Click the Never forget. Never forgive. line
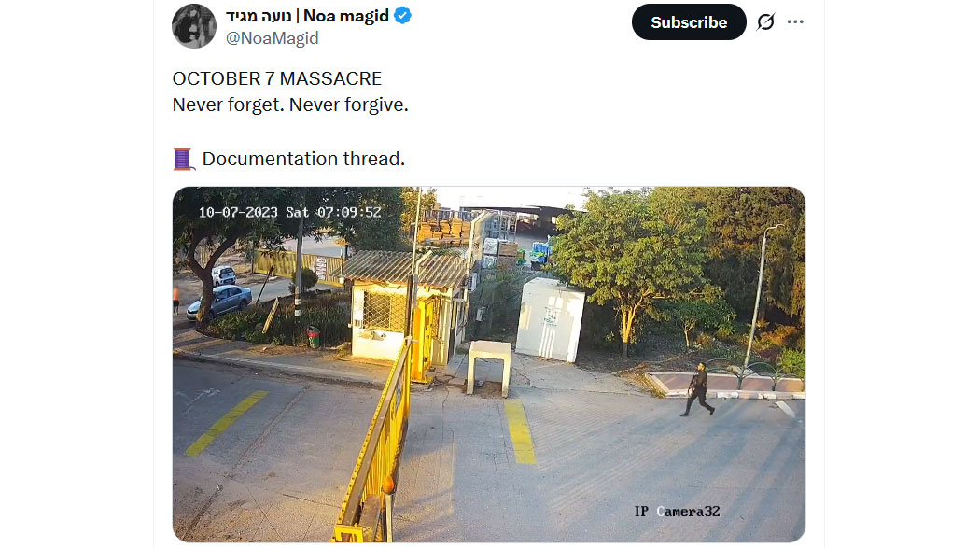 [290, 105]
